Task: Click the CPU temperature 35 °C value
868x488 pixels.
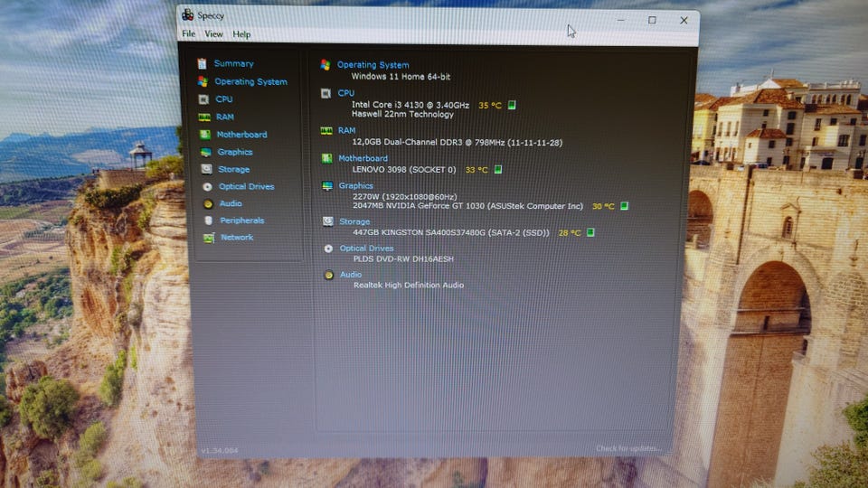Action: click(490, 105)
